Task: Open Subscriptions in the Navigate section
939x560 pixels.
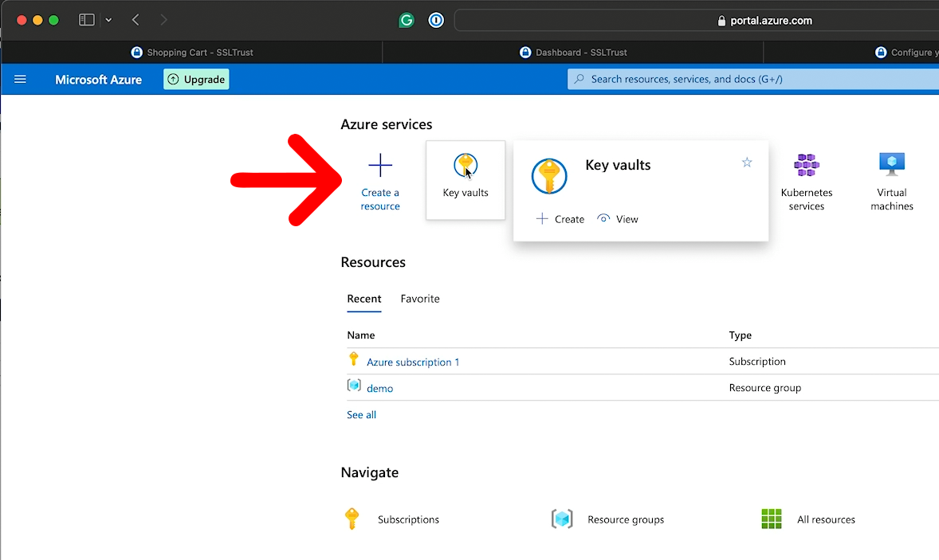Action: [408, 519]
